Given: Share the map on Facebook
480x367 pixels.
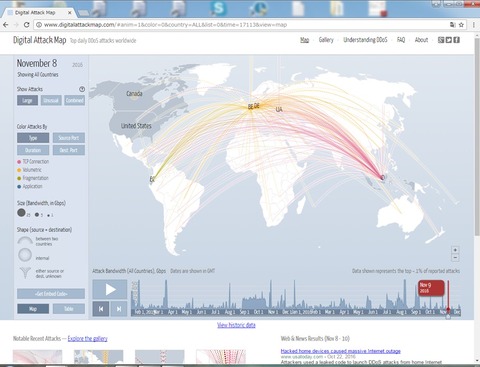Looking at the screenshot, I should (457, 40).
